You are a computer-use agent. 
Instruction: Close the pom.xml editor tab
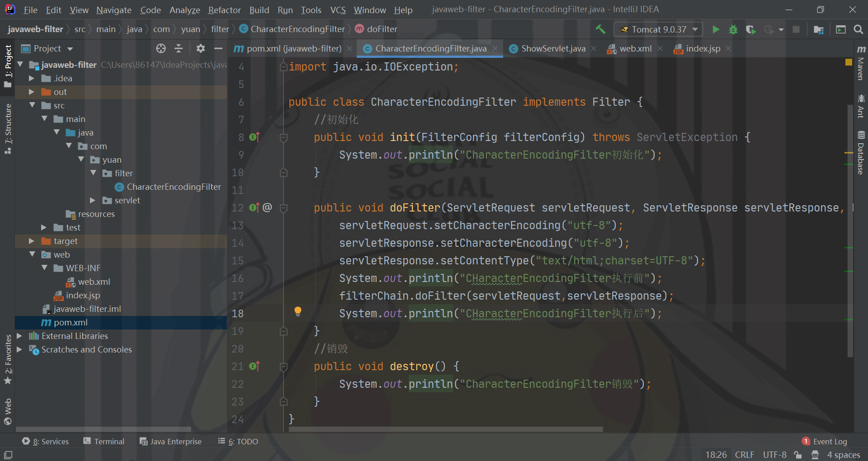click(x=349, y=48)
